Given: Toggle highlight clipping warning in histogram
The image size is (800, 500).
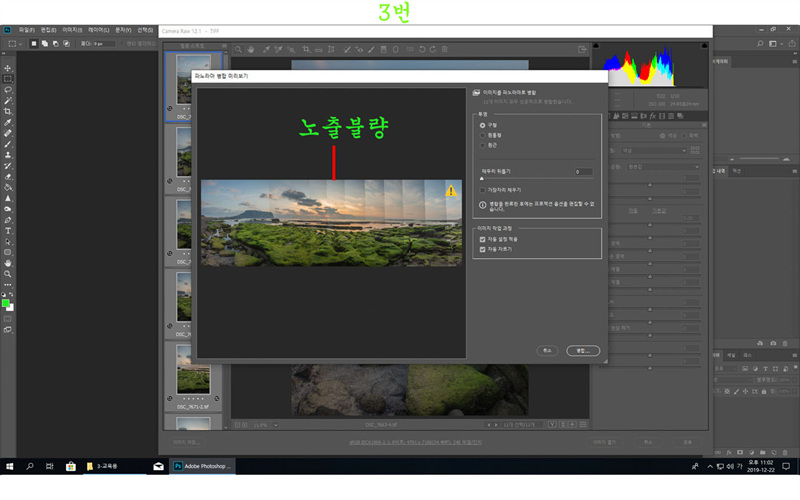Looking at the screenshot, I should (x=705, y=46).
